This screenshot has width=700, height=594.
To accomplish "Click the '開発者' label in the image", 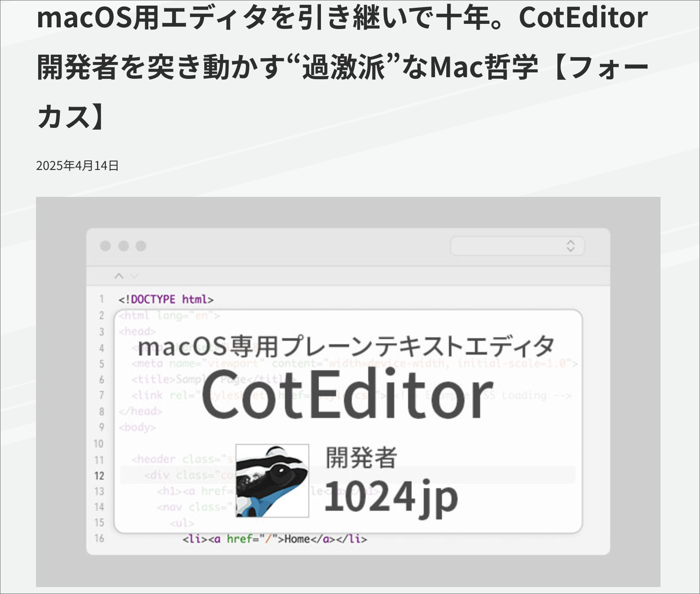I will point(361,457).
